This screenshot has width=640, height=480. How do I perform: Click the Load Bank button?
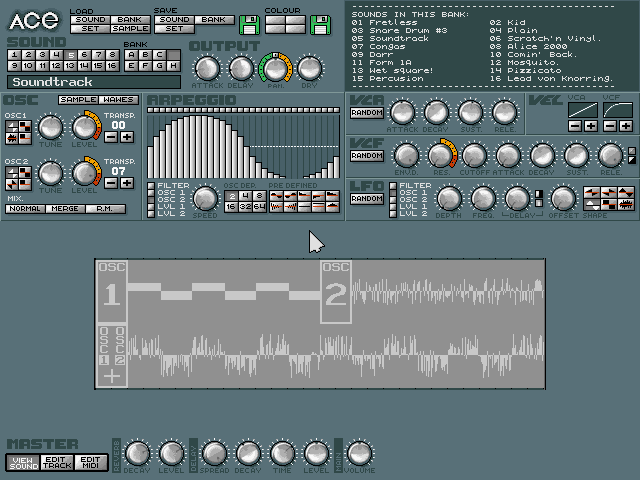click(x=127, y=19)
